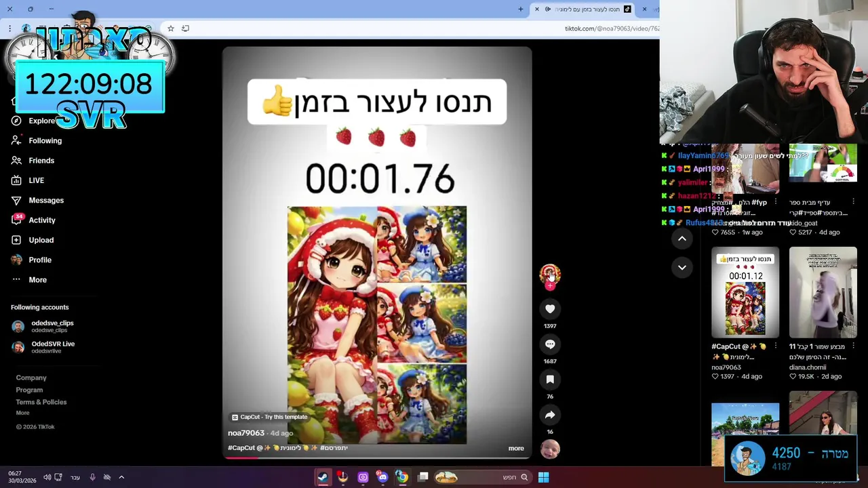Expand Program footer section
This screenshot has height=488, width=868.
[x=29, y=390]
